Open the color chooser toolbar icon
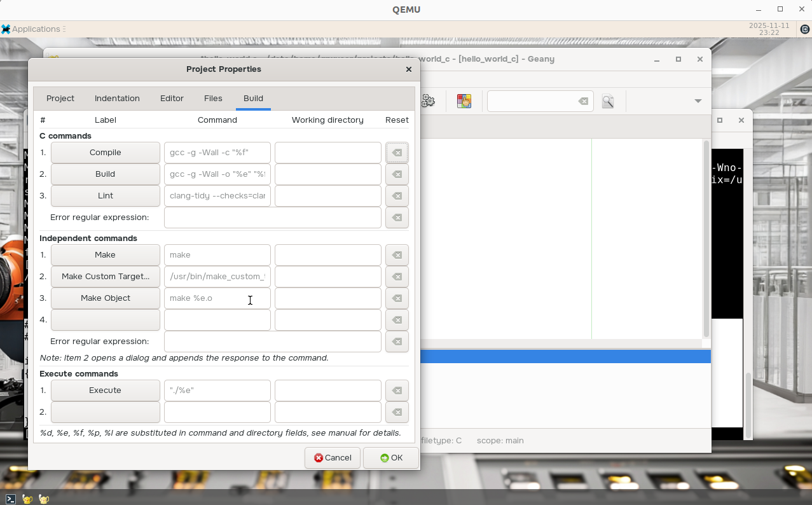 [464, 101]
